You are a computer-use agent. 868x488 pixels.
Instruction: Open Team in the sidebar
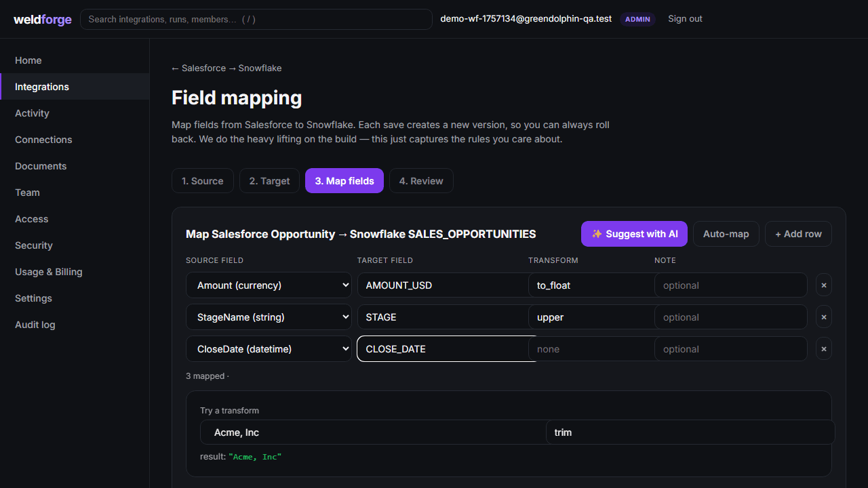(x=75, y=192)
